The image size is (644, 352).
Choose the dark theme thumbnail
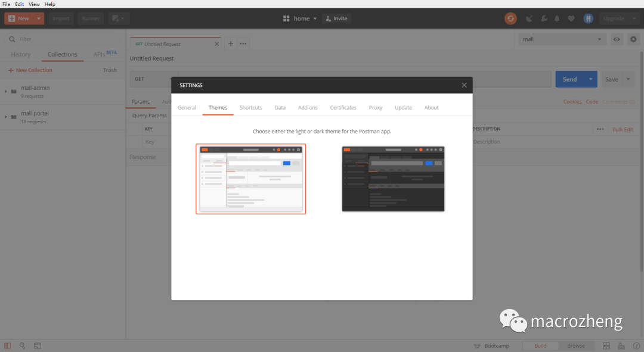pos(393,179)
